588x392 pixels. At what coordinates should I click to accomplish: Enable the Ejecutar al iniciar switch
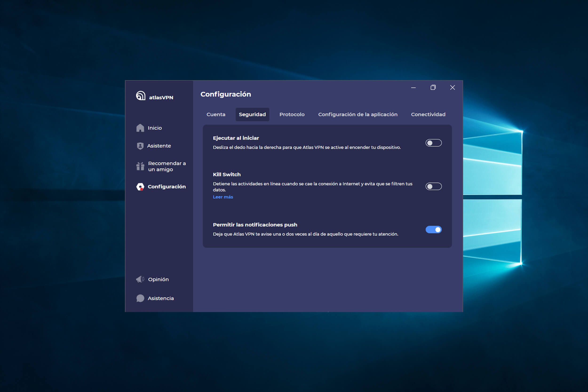433,143
